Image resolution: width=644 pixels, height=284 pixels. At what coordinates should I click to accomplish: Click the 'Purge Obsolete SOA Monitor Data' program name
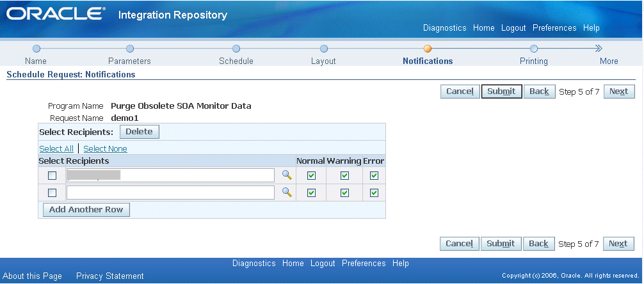(181, 106)
